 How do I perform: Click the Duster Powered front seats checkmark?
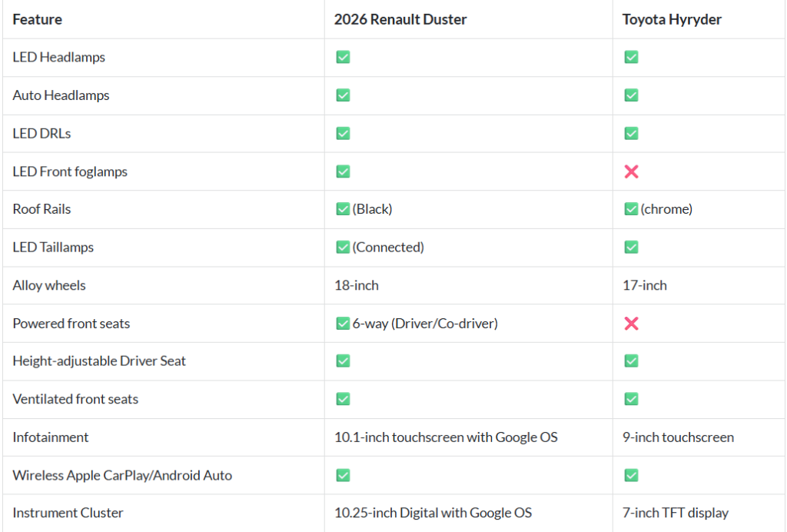pos(343,324)
